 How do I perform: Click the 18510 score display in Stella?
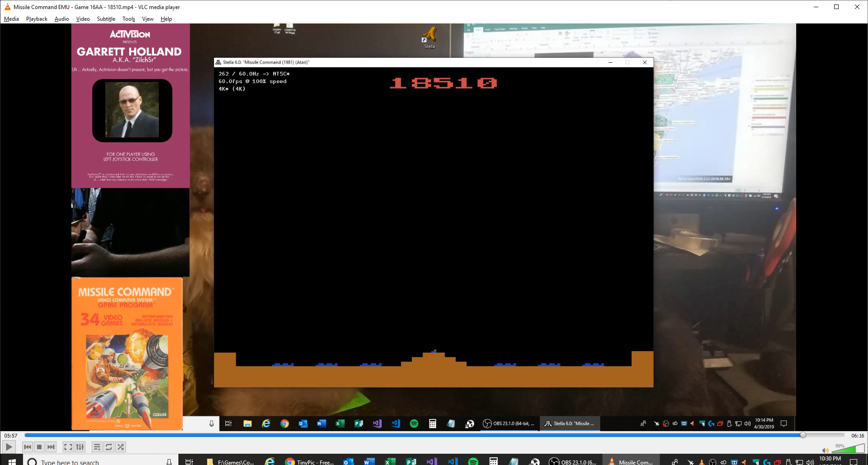pos(443,83)
